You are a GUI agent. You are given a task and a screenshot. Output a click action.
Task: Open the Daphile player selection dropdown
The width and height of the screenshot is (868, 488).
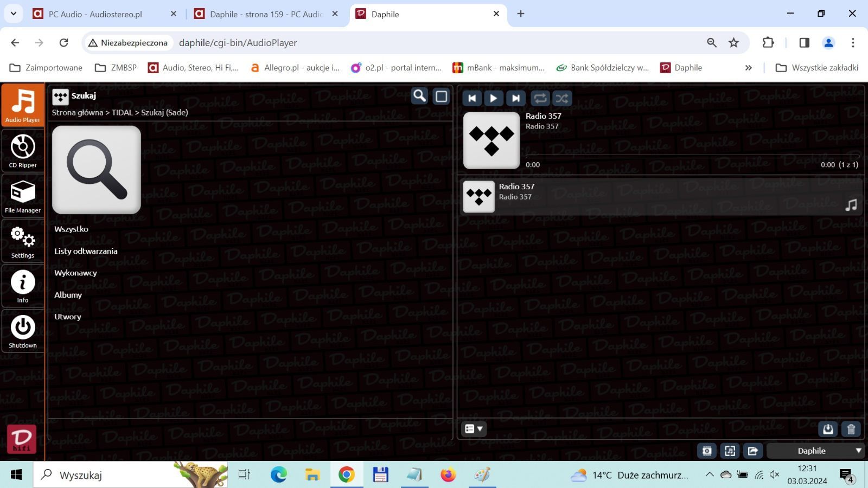[815, 451]
